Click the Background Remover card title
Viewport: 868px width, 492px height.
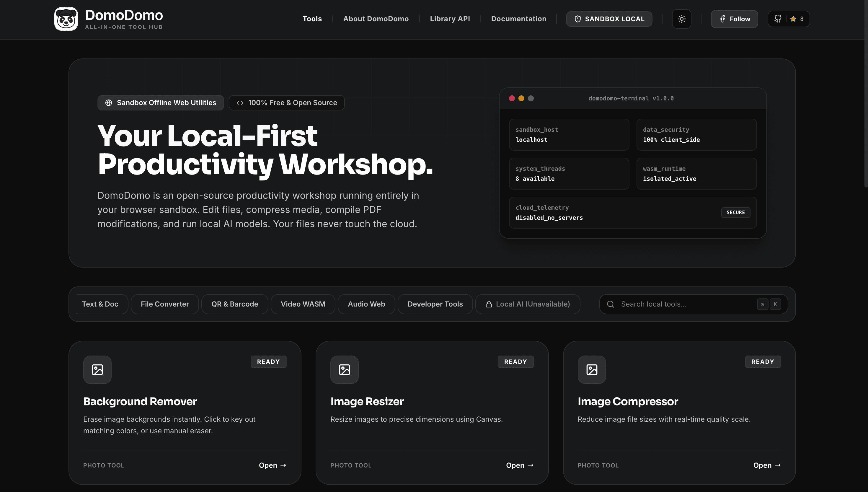tap(140, 401)
